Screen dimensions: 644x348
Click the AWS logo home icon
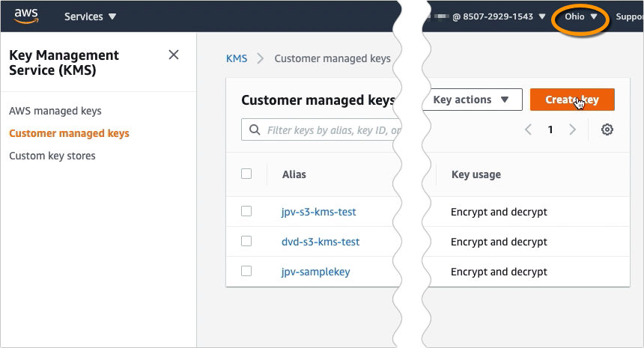tap(25, 15)
